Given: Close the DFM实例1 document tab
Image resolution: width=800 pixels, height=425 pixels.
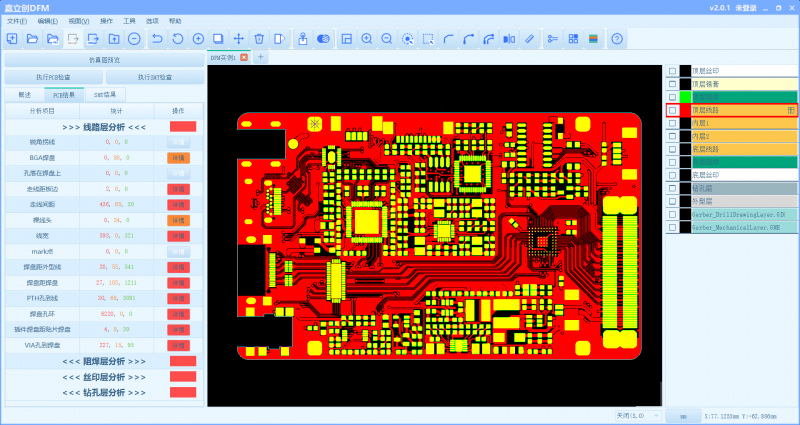Looking at the screenshot, I should tap(244, 58).
